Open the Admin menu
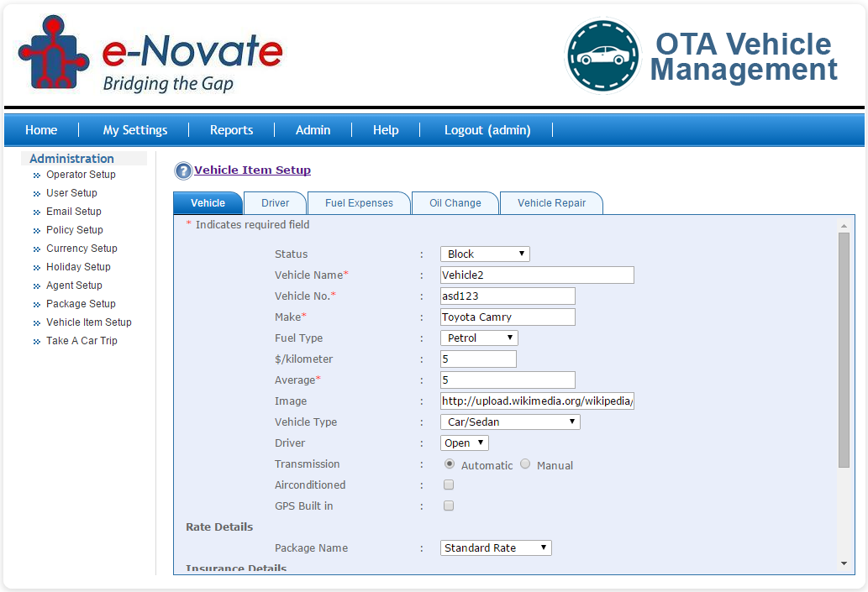This screenshot has height=592, width=868. 313,129
